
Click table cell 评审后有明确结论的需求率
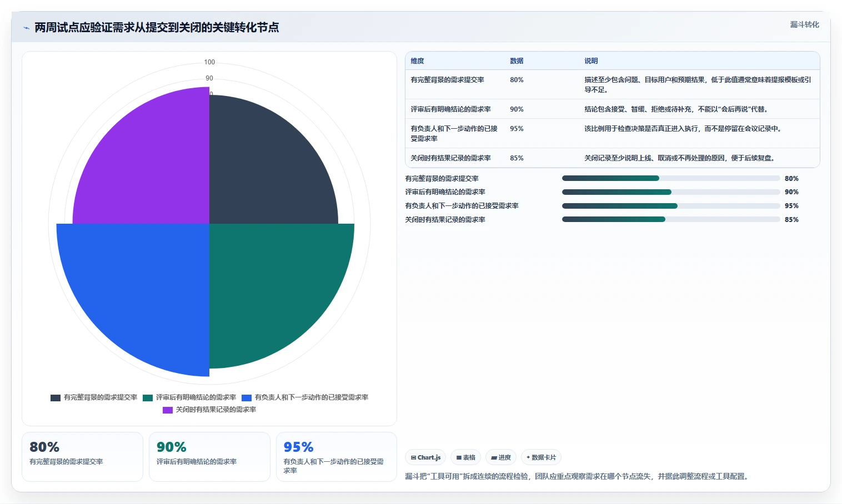450,109
